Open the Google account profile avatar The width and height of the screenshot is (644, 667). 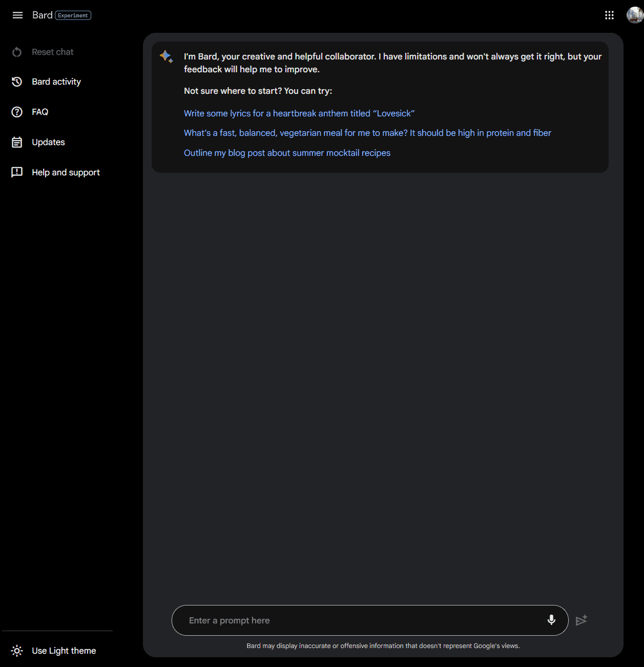[x=634, y=15]
